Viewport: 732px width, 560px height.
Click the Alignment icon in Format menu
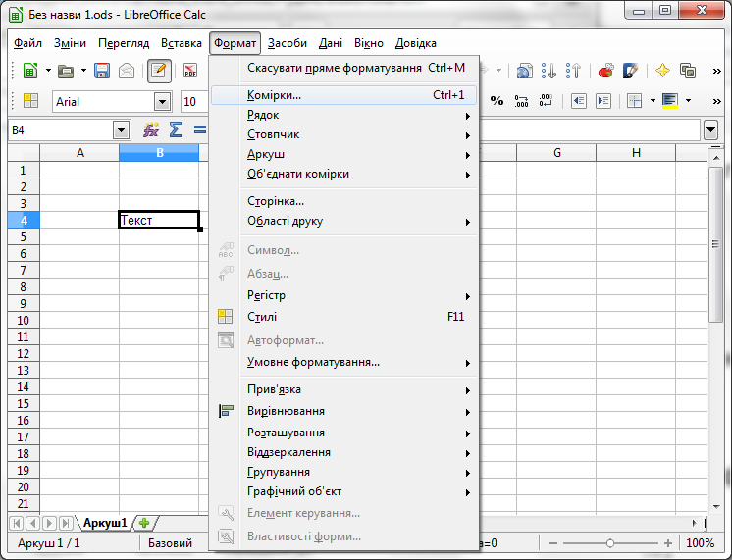[226, 411]
